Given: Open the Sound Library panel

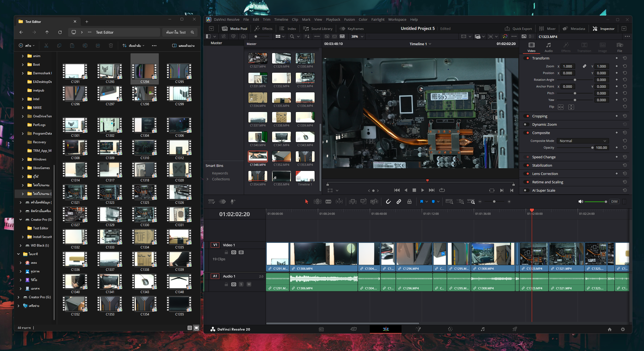Looking at the screenshot, I should [318, 29].
